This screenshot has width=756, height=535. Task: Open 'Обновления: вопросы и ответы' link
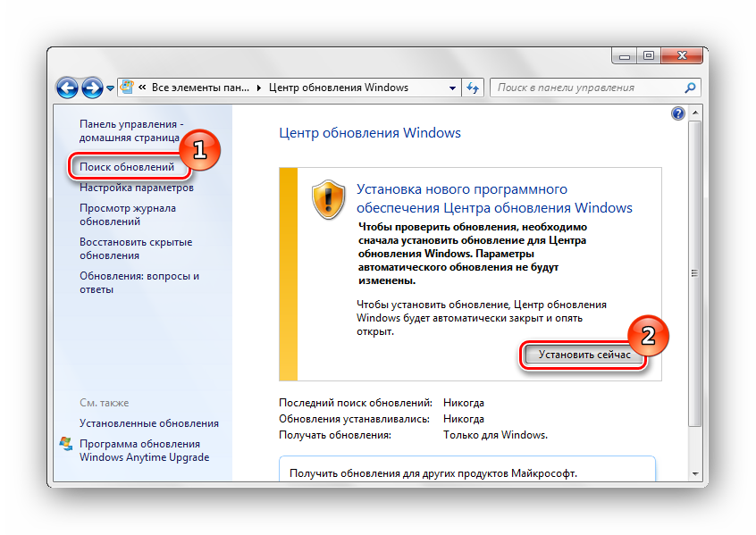139,282
